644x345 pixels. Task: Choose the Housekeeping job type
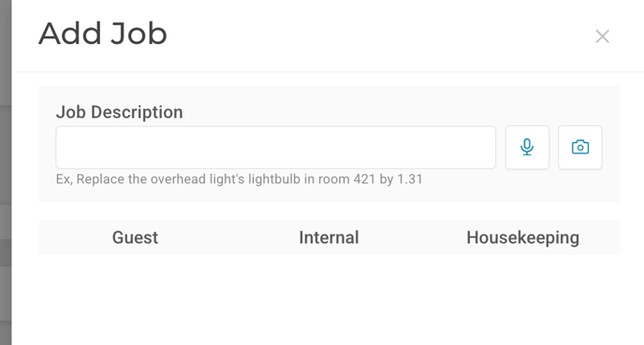tap(523, 237)
